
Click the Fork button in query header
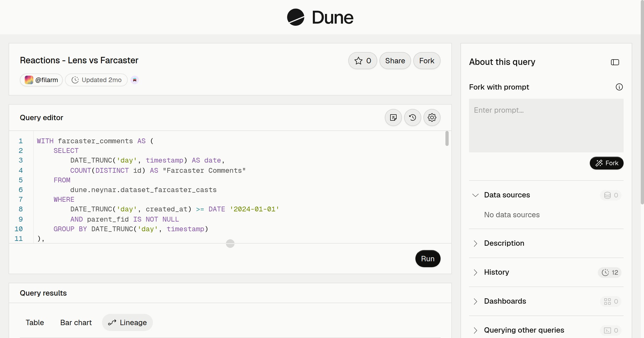[x=427, y=61]
